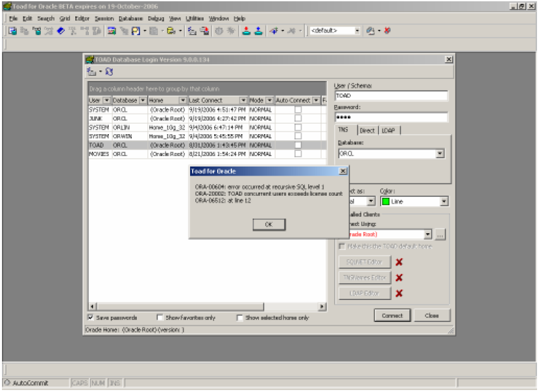The width and height of the screenshot is (539, 392).
Task: Click the ellipsis browse button beside Connect Using
Action: [x=440, y=235]
